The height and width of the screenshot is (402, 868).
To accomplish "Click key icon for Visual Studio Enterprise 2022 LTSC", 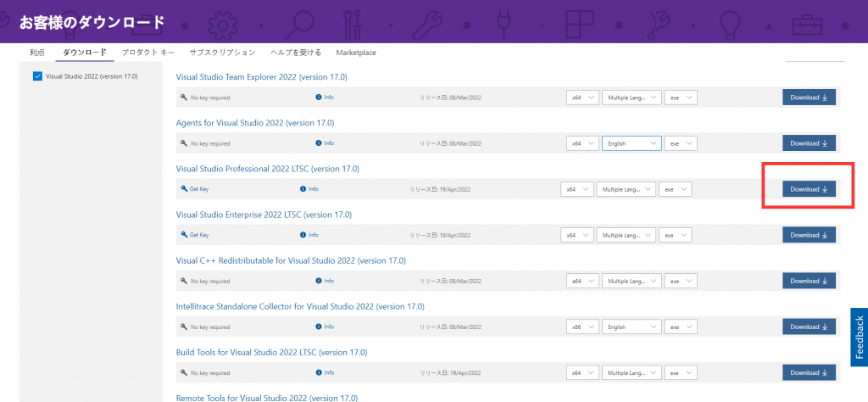I will click(x=183, y=235).
